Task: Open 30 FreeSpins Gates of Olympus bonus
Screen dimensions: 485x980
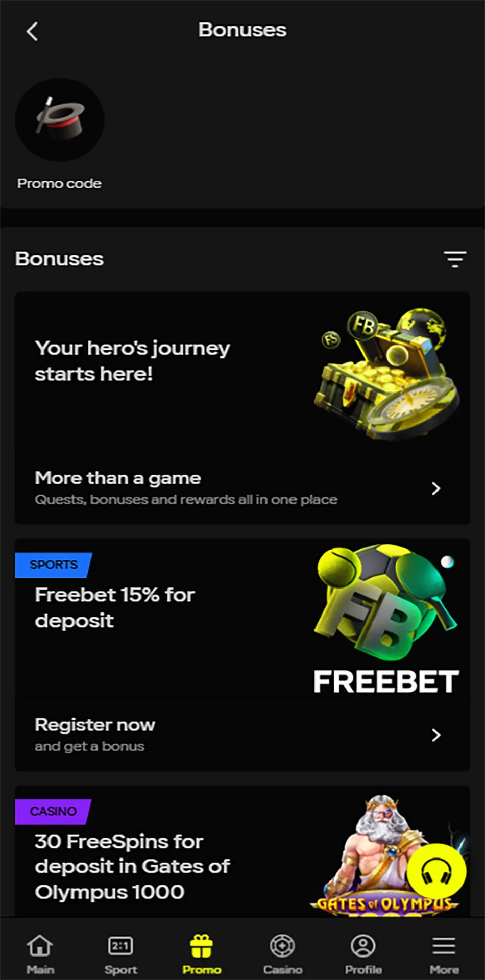Action: pyautogui.click(x=132, y=866)
